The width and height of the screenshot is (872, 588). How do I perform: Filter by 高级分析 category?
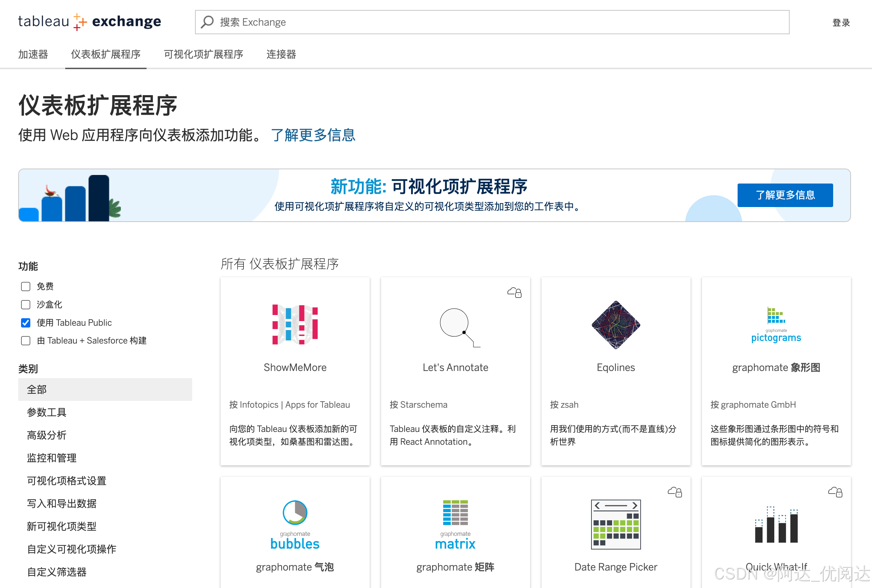105,435
